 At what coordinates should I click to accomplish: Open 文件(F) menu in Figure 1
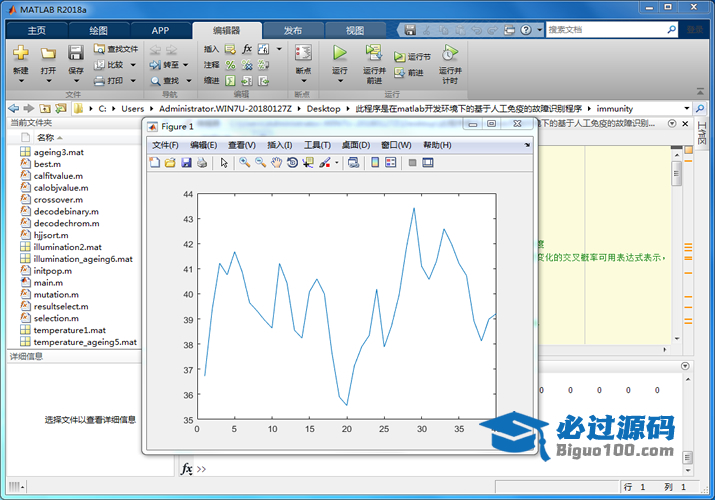coord(165,145)
